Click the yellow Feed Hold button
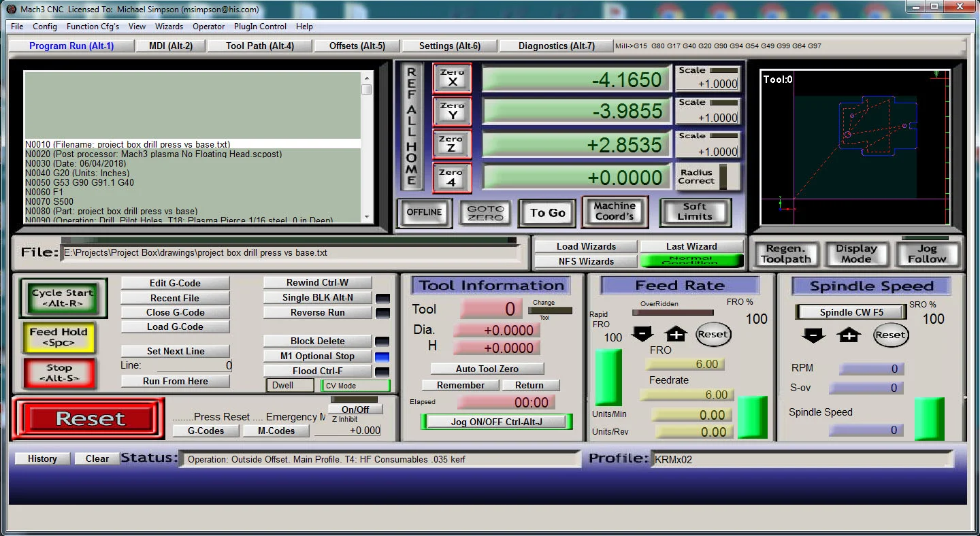 pos(59,337)
